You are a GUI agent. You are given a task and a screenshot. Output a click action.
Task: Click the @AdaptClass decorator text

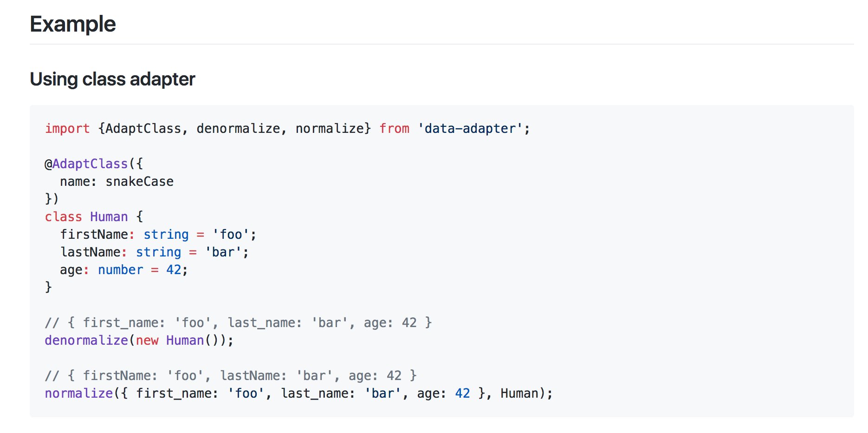(x=86, y=164)
